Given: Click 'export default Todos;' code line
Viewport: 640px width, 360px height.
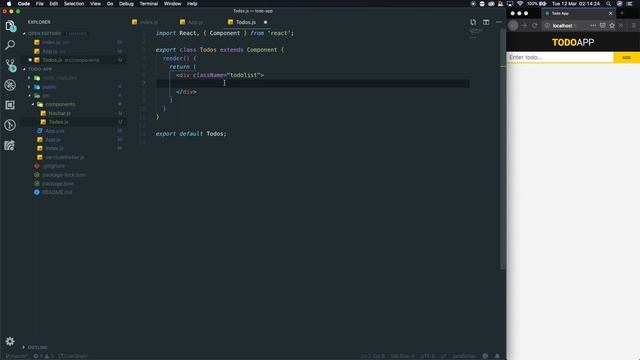Looking at the screenshot, I should 191,133.
